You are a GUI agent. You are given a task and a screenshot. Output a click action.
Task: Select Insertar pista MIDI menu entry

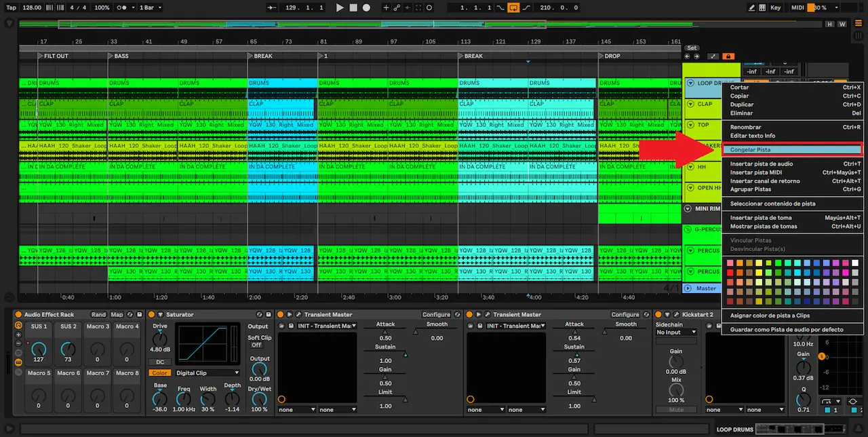click(x=794, y=172)
